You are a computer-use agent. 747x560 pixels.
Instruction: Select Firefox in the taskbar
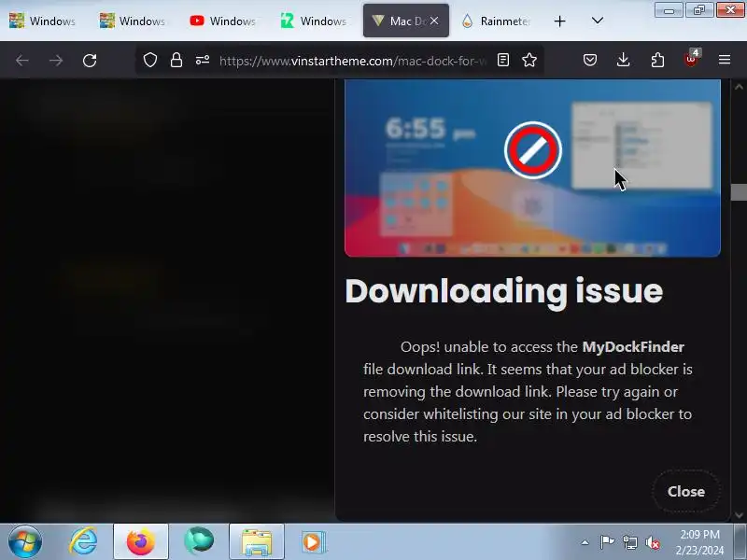[141, 542]
